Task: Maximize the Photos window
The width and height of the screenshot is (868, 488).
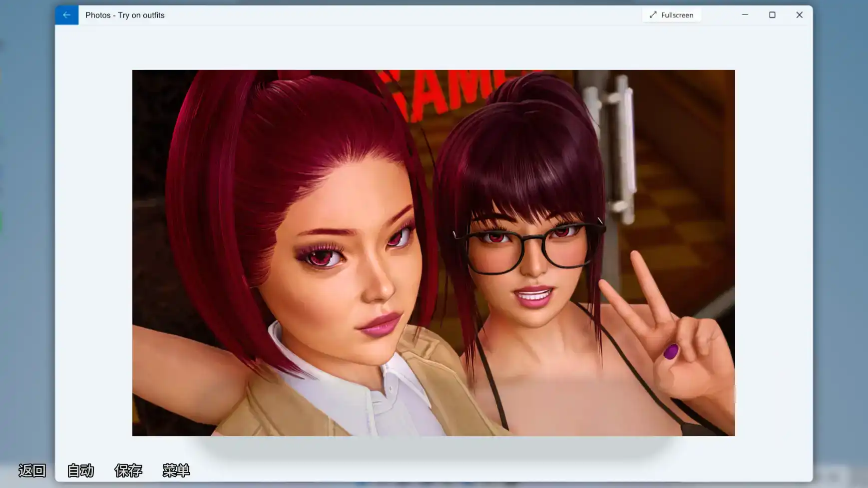Action: (x=772, y=15)
